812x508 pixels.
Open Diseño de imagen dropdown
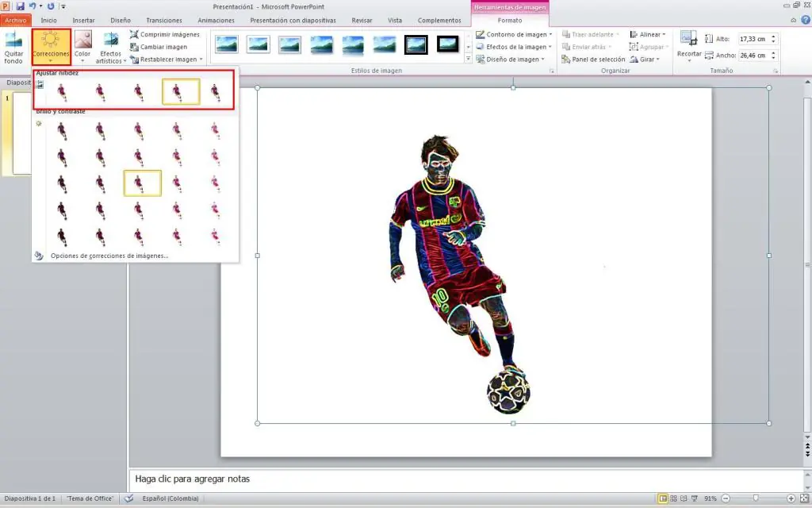[x=510, y=59]
